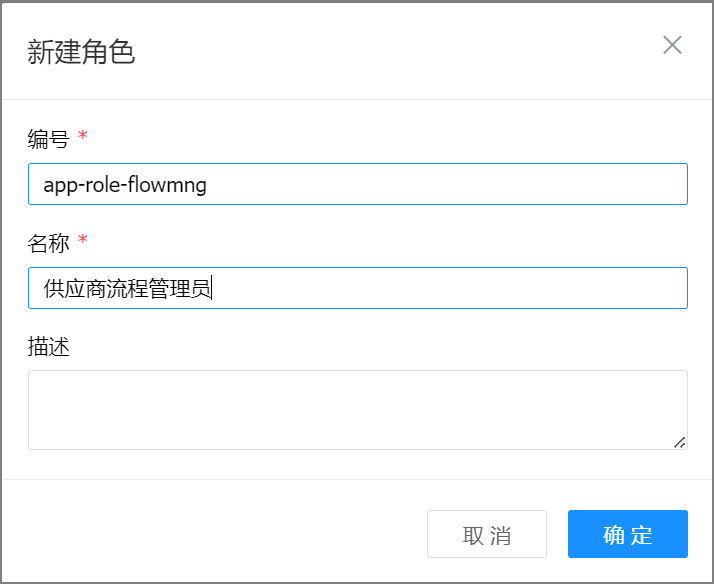This screenshot has height=584, width=714.
Task: Click the app-role-flowmng text
Action: point(125,185)
